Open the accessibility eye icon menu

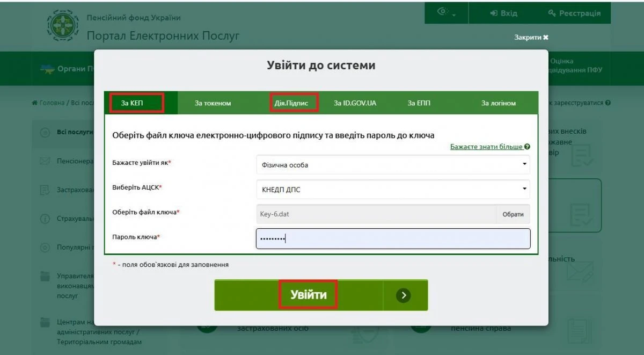[445, 13]
